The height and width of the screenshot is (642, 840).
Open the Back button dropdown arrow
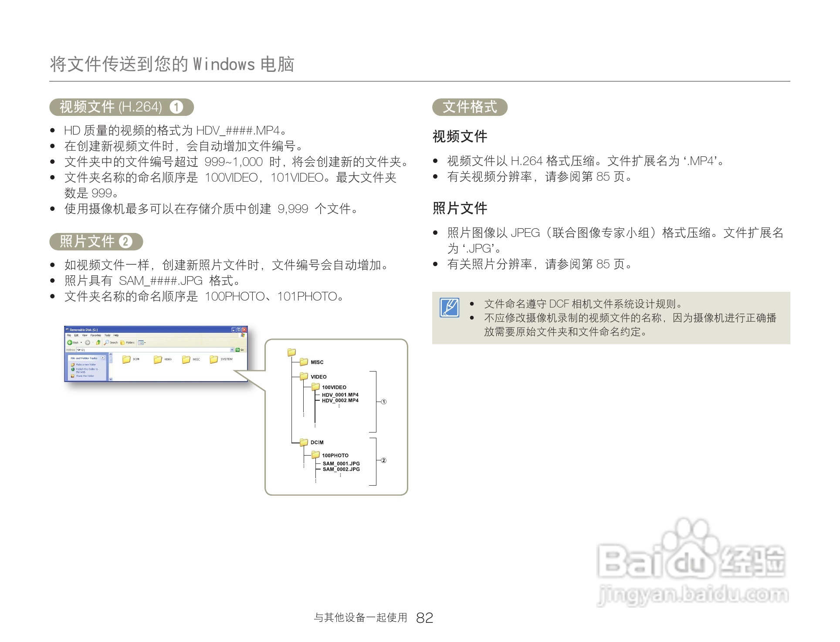click(x=81, y=343)
